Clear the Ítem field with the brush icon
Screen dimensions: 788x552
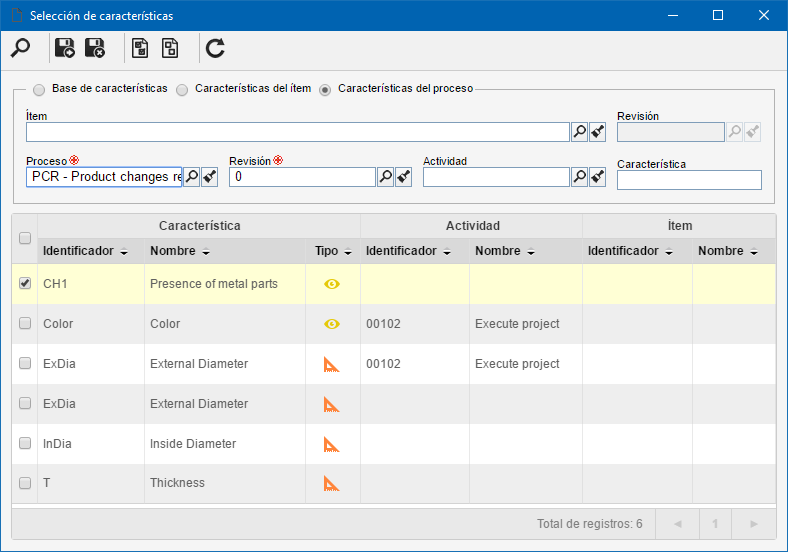(598, 132)
